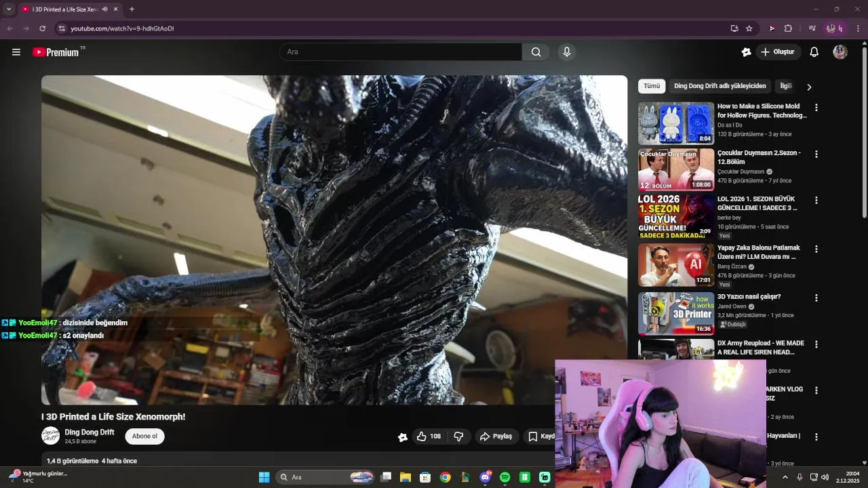Open the 3D Printer how it works thumbnail
This screenshot has height=488, width=868.
point(676,314)
